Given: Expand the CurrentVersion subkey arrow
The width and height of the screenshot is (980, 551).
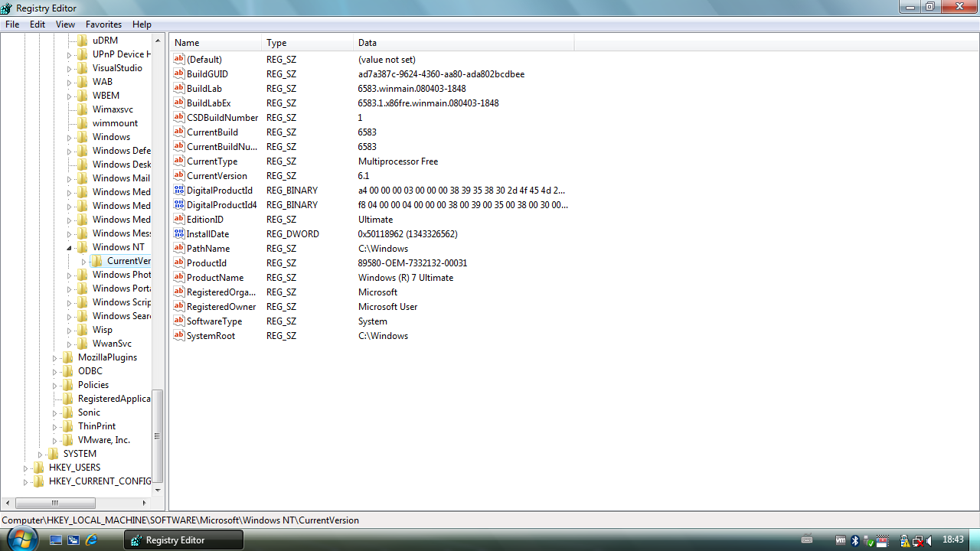Looking at the screenshot, I should click(x=83, y=261).
